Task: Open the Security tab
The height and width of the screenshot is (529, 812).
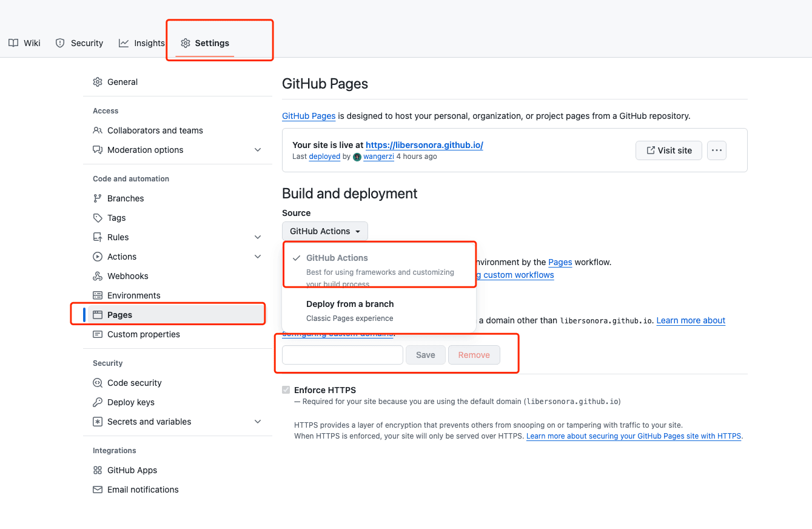Action: click(x=79, y=43)
